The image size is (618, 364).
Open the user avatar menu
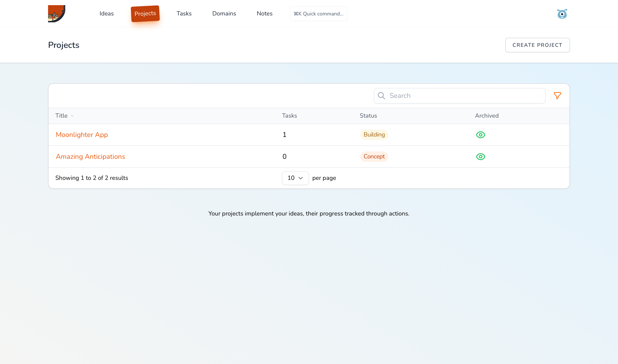point(562,14)
